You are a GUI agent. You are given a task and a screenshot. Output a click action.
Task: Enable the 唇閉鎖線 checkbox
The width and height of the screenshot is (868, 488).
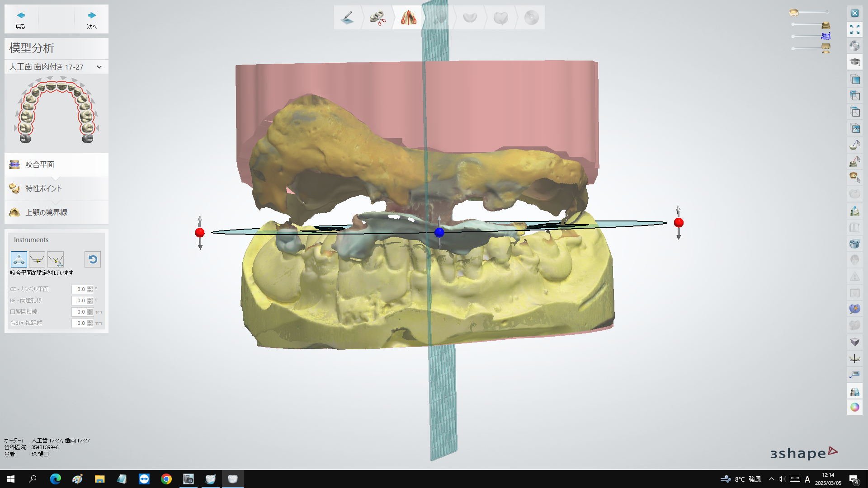[13, 312]
